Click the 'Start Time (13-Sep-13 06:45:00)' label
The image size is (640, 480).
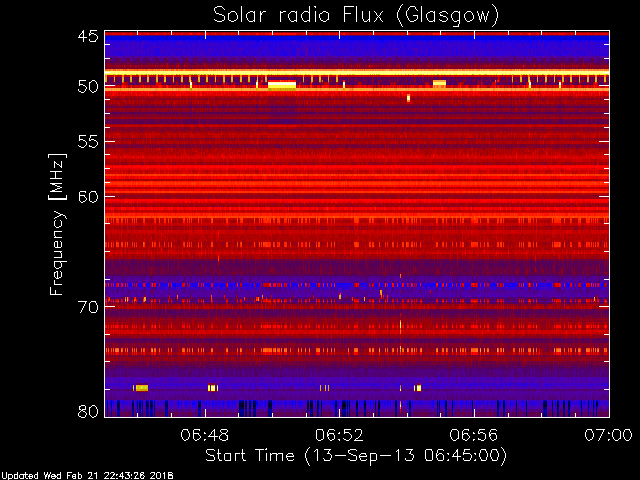tap(356, 456)
